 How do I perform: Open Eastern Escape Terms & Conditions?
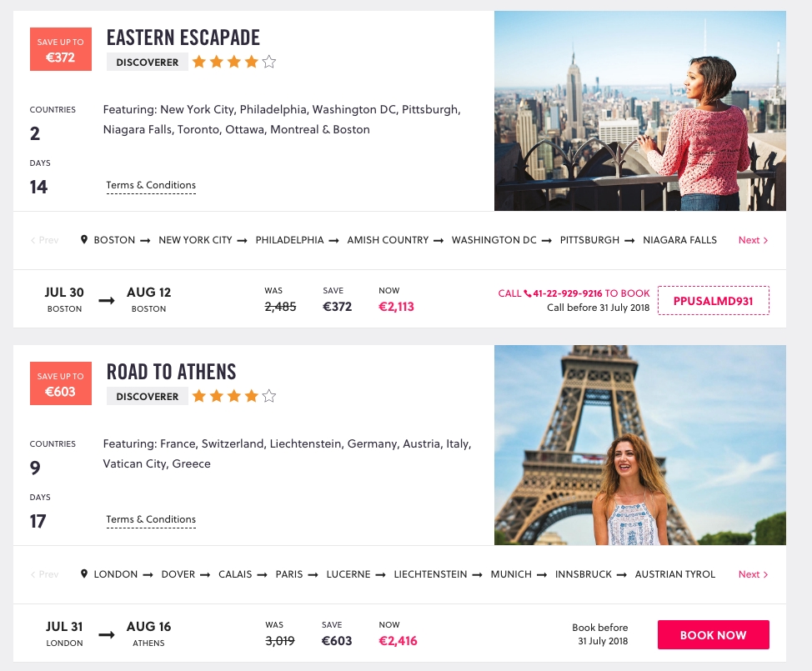[151, 185]
